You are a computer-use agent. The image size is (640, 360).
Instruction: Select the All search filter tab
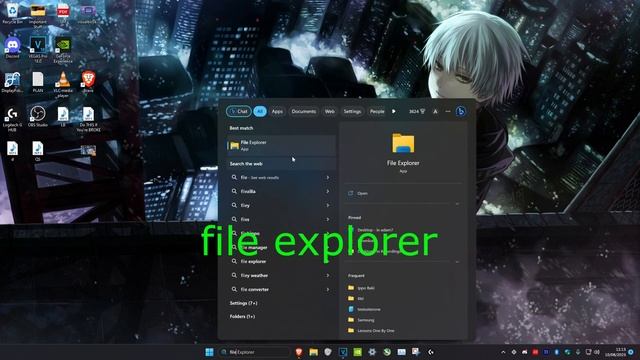click(x=260, y=111)
